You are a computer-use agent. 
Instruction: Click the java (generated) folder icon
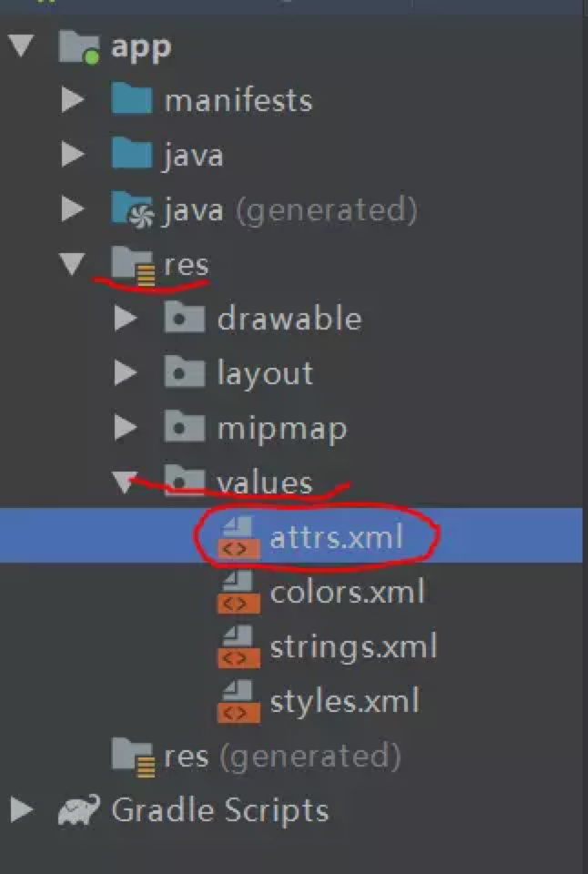pyautogui.click(x=132, y=209)
